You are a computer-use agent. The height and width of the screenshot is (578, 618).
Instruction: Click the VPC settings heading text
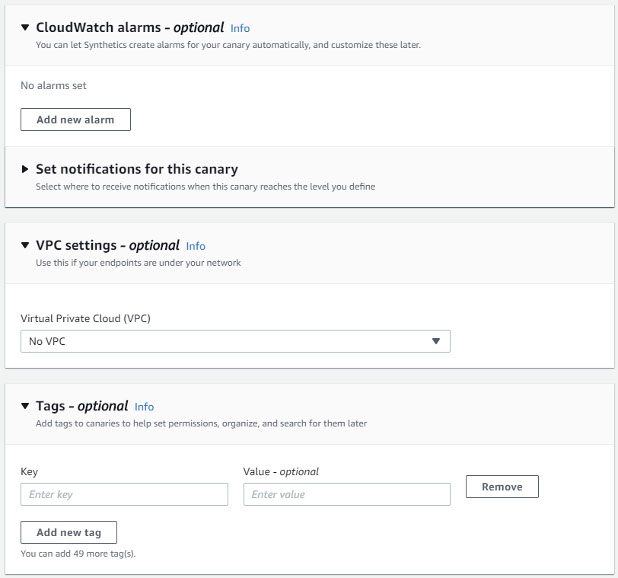pyautogui.click(x=107, y=245)
